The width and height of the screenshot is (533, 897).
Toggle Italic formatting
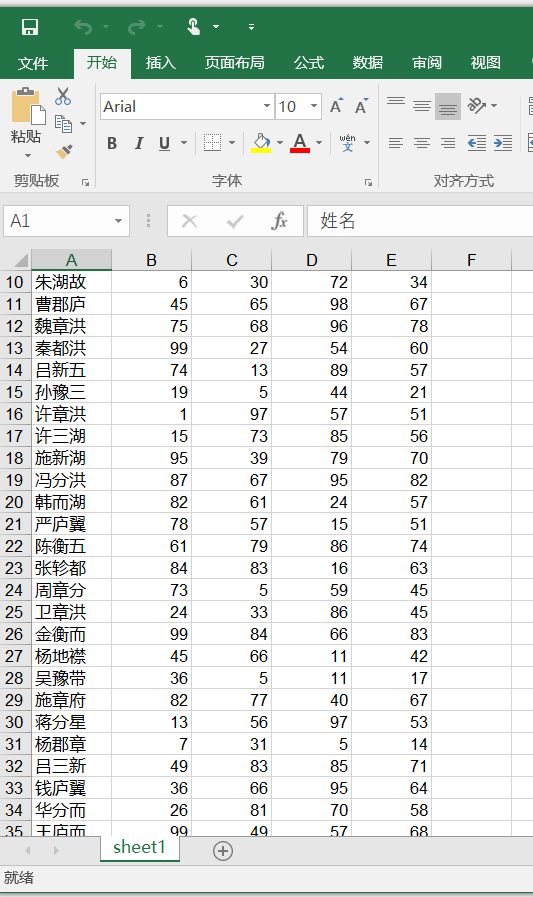tap(139, 143)
